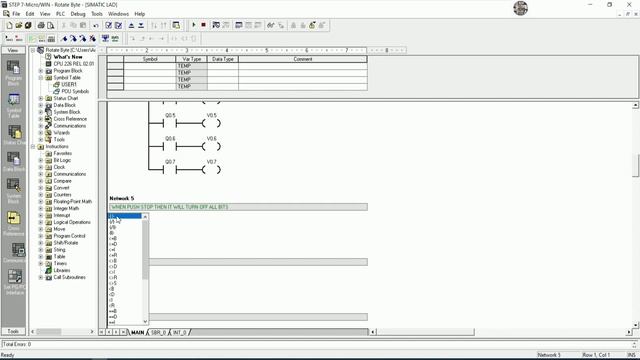Screen dimensions: 640x360
Task: Click the View button atop the navigation bar
Action: 13,50
